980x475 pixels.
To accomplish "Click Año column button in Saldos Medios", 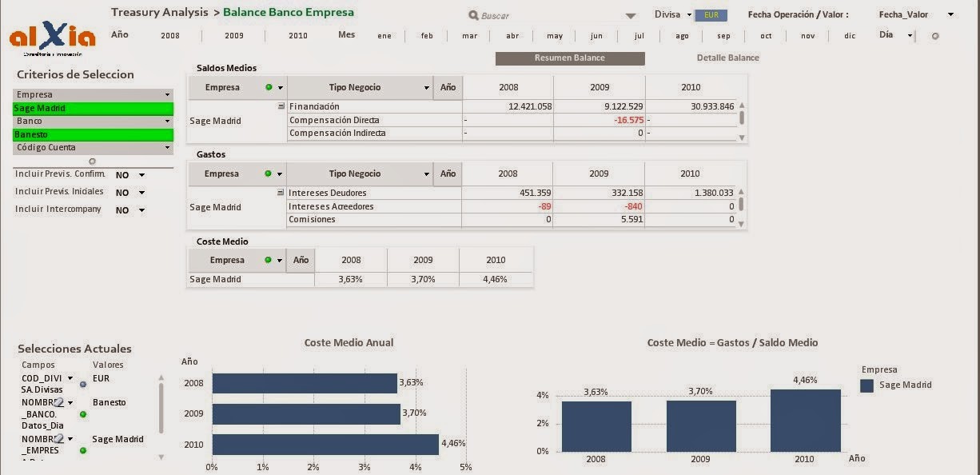I will pyautogui.click(x=448, y=87).
